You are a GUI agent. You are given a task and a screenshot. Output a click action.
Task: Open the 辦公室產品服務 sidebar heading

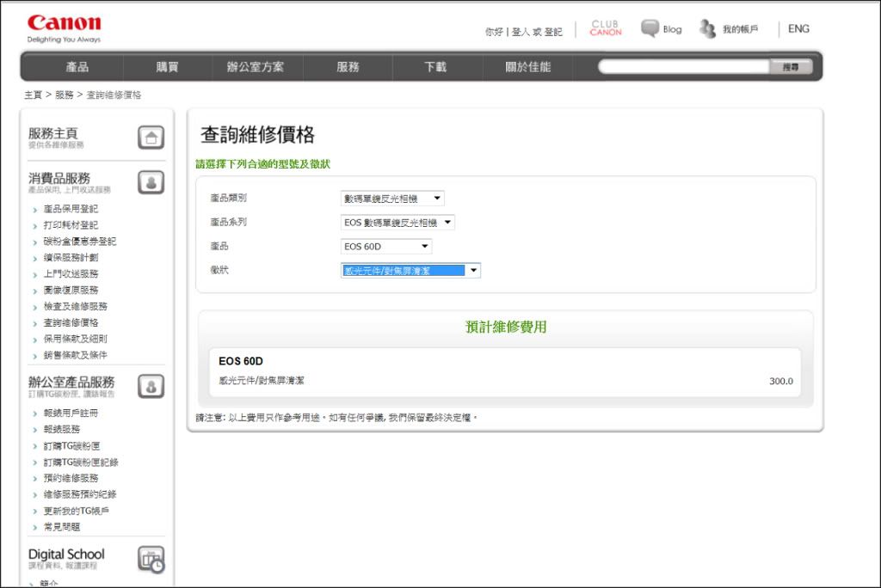pyautogui.click(x=71, y=382)
